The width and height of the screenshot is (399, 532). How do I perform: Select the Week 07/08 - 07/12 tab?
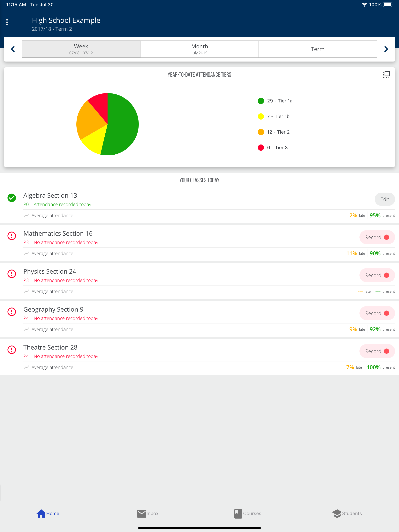81,49
